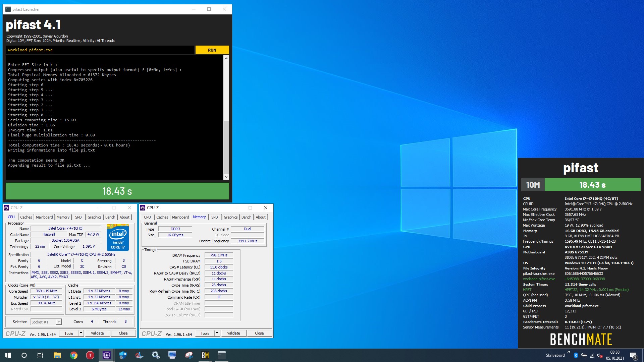Click pifast Launcher title bar icon

[8, 9]
